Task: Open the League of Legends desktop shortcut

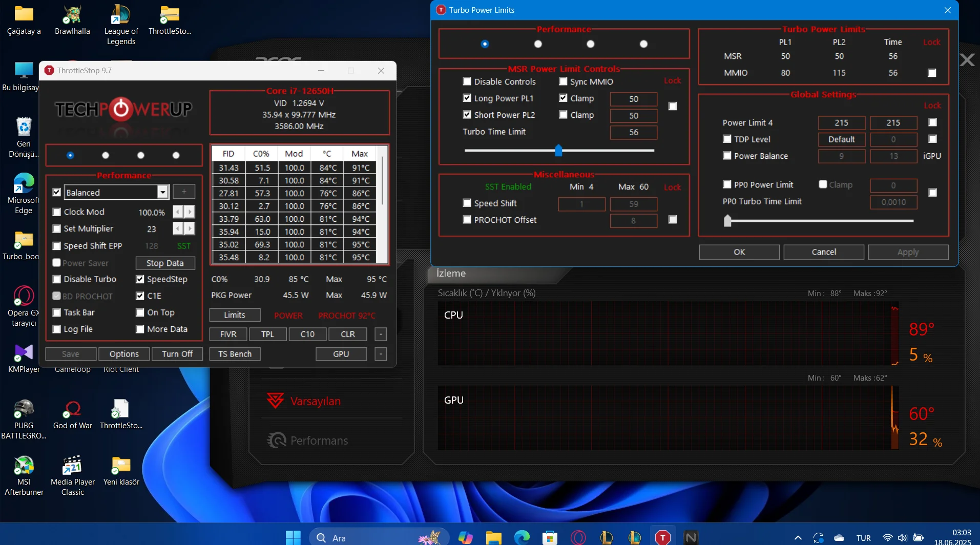Action: tap(121, 15)
